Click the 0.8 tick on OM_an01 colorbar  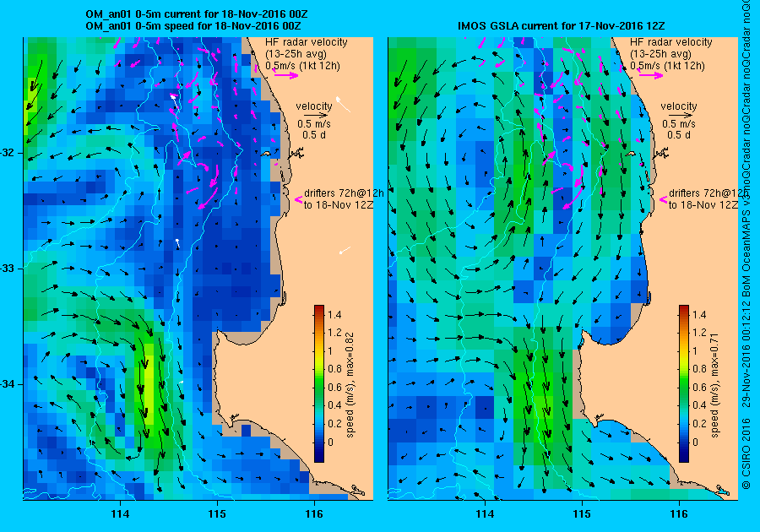(x=334, y=369)
